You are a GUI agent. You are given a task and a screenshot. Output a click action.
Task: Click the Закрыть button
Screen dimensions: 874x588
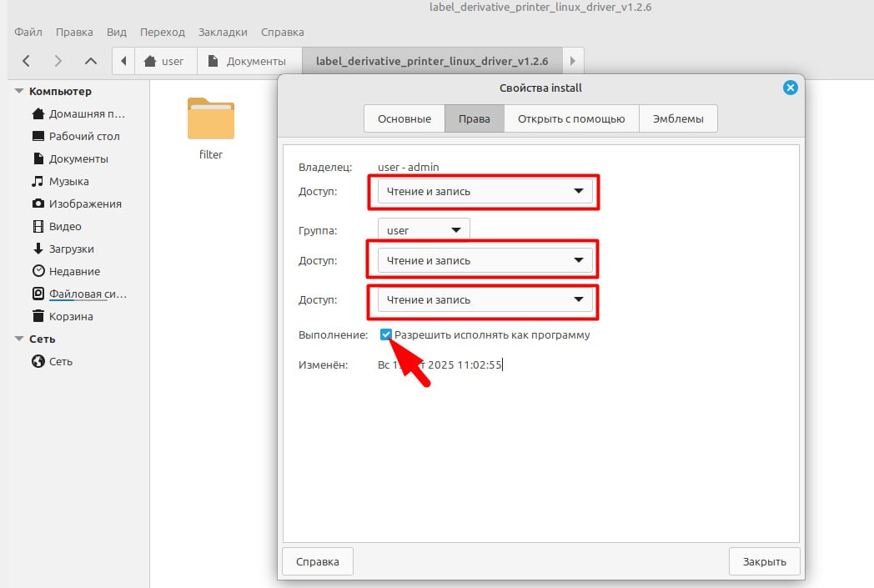tap(764, 561)
